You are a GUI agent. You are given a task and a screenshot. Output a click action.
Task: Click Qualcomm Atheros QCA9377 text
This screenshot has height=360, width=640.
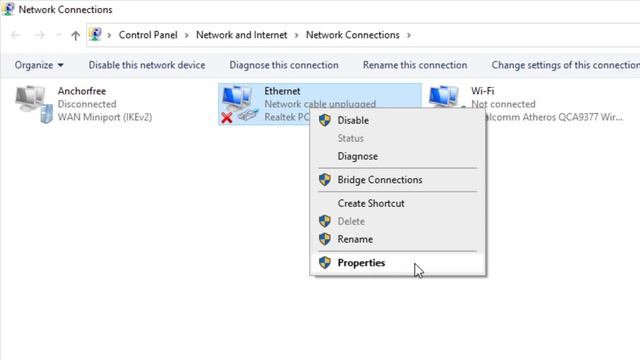point(554,117)
